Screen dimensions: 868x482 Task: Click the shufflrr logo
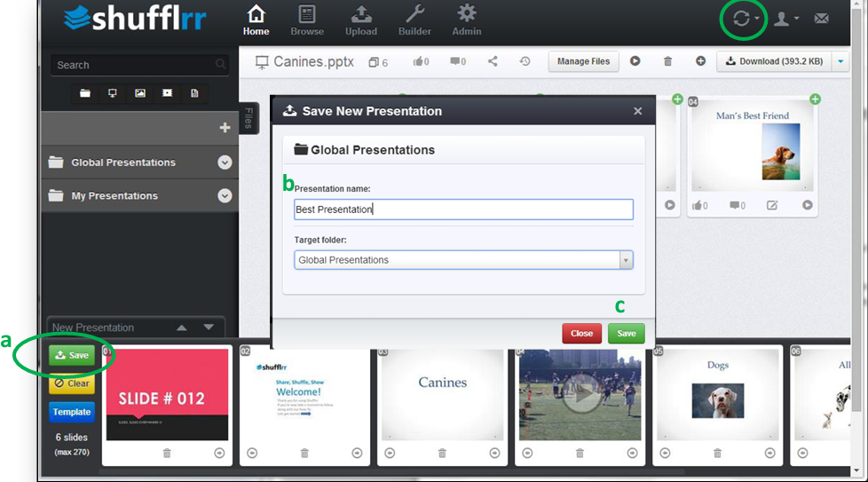pos(135,19)
